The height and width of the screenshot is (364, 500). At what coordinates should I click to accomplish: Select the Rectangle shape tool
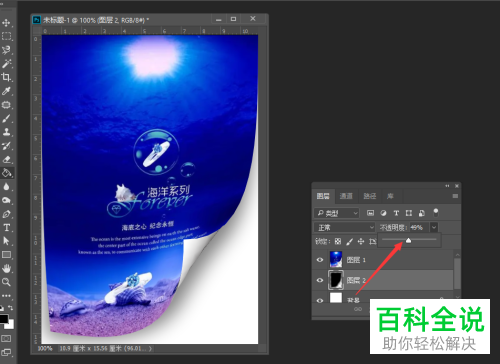[x=6, y=255]
